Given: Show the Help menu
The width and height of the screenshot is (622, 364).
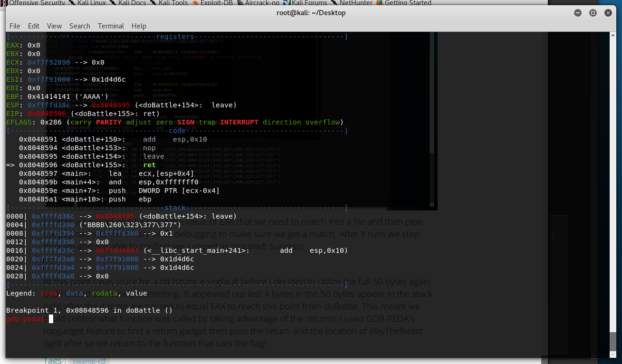Looking at the screenshot, I should tap(139, 26).
